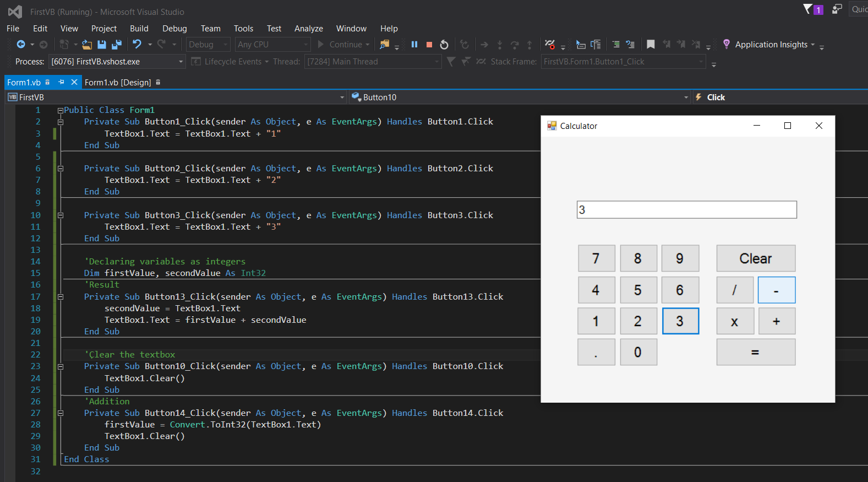Open the Process FirstVB.vshost.exe dropdown
868x482 pixels.
pos(117,62)
